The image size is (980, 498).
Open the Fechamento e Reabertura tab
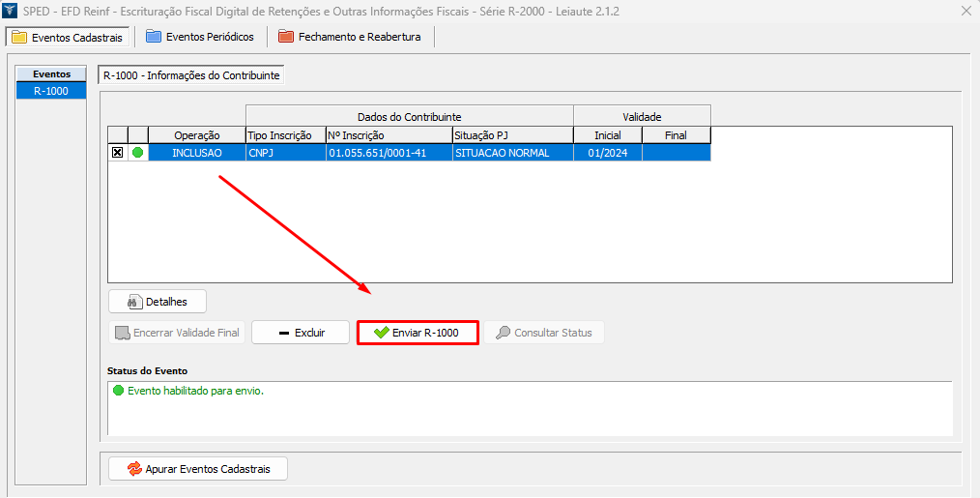pyautogui.click(x=350, y=37)
